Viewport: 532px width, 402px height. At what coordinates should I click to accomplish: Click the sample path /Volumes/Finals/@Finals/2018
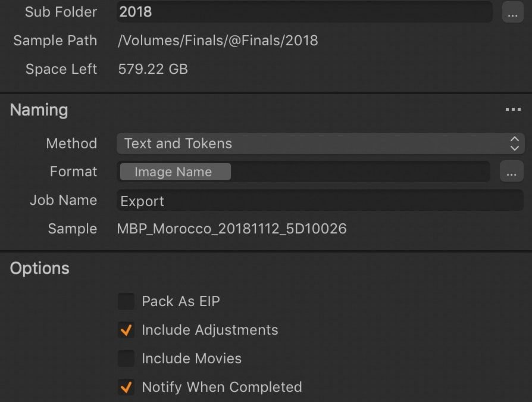218,40
